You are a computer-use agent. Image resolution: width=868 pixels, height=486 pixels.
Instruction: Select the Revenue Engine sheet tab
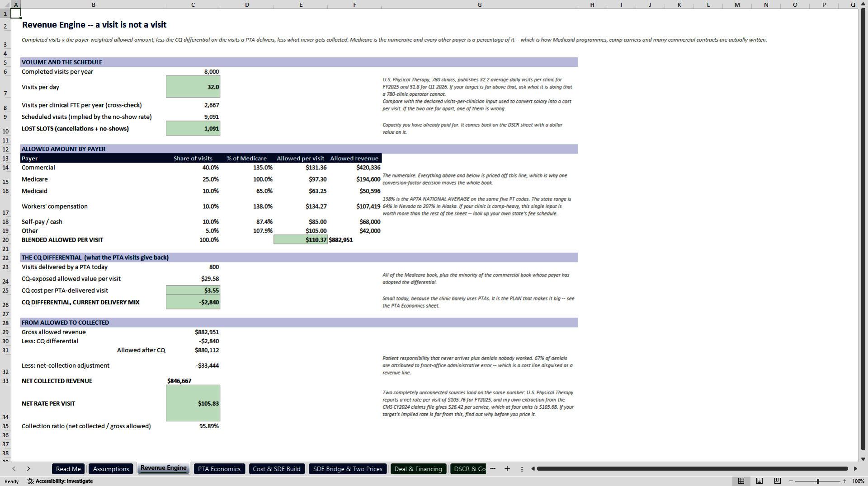tap(163, 468)
